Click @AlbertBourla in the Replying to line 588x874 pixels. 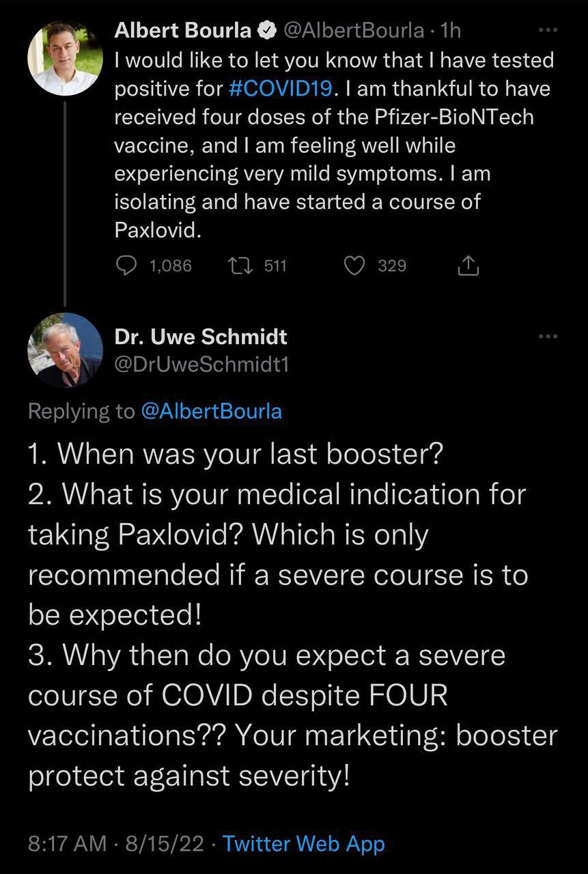pyautogui.click(x=210, y=411)
